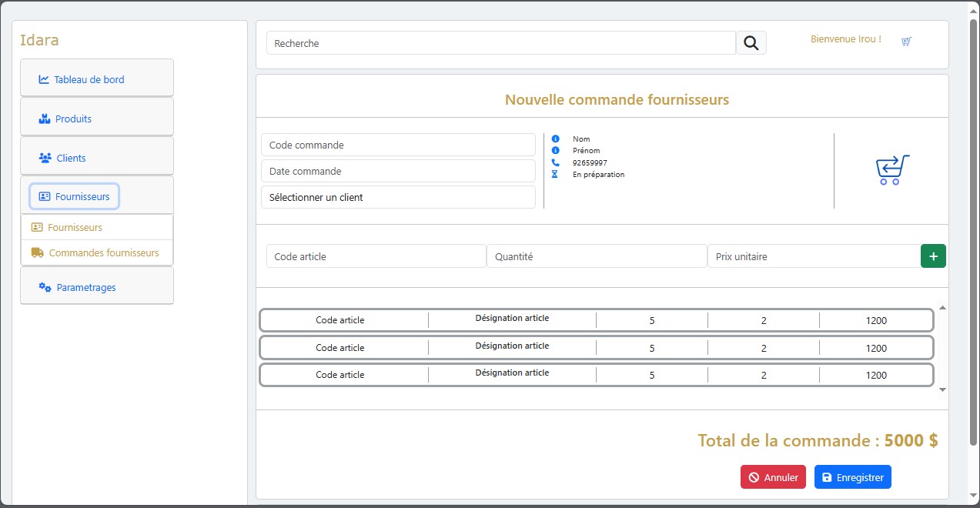Screen dimensions: 980x508
Task: Click the info icon next to Nom
Action: click(557, 139)
